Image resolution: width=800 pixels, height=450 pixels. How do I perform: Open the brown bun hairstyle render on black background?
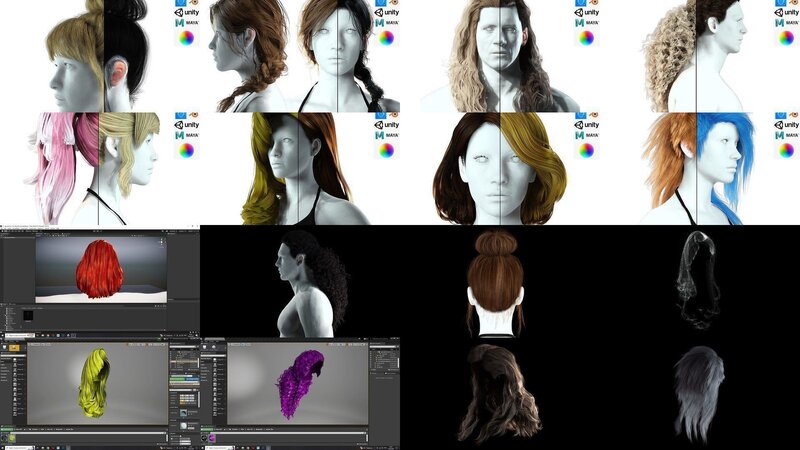click(x=495, y=280)
